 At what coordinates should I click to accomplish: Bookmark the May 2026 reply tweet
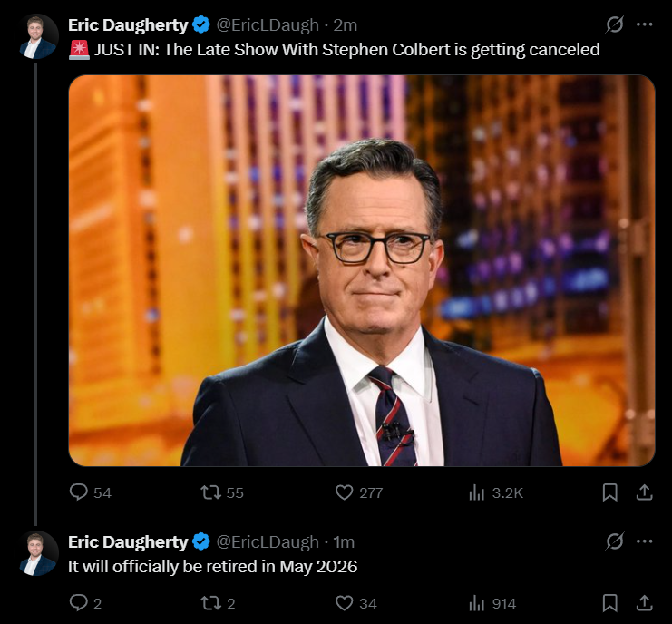[609, 602]
